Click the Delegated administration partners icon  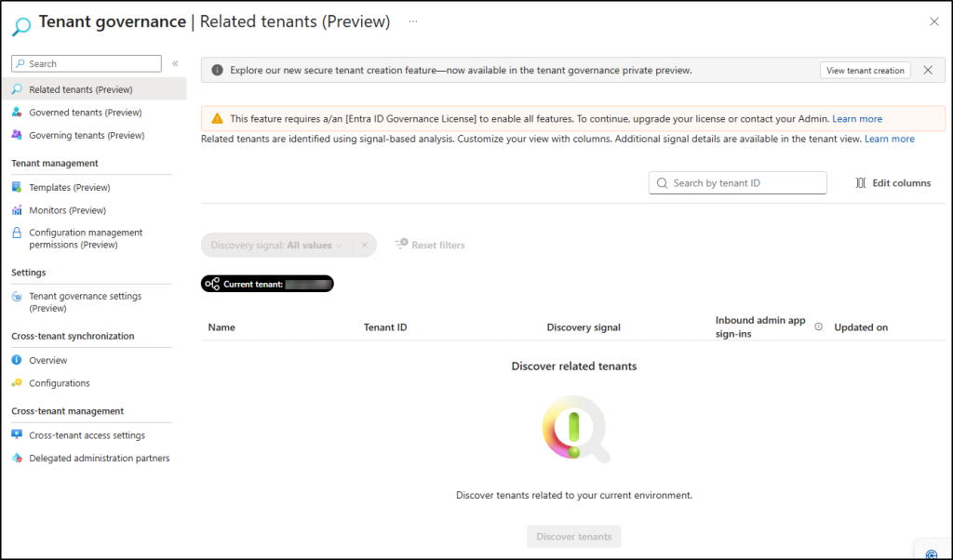[x=18, y=458]
